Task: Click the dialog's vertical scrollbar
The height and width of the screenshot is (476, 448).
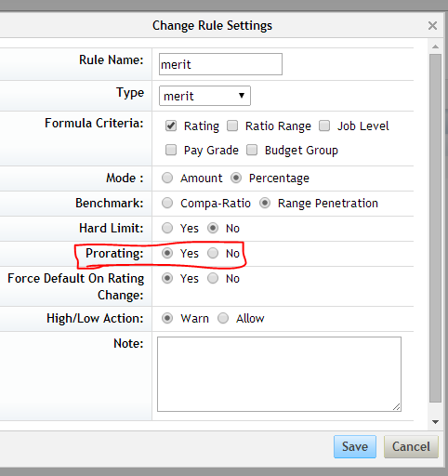Action: tap(435, 228)
